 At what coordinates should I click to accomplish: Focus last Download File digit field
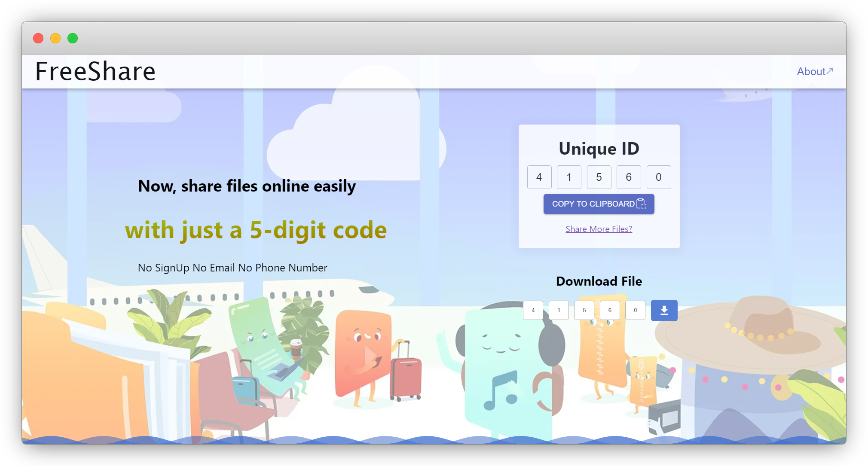(x=635, y=310)
